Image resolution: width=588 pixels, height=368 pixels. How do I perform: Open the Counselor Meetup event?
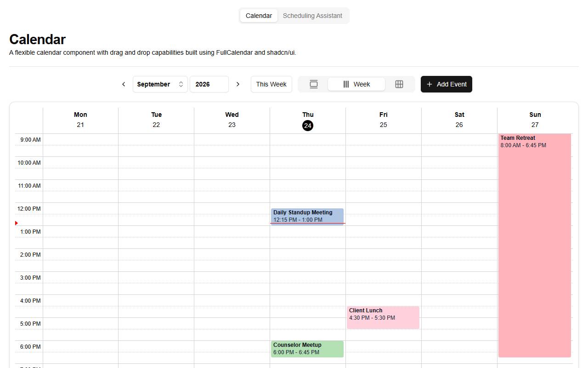click(x=307, y=349)
